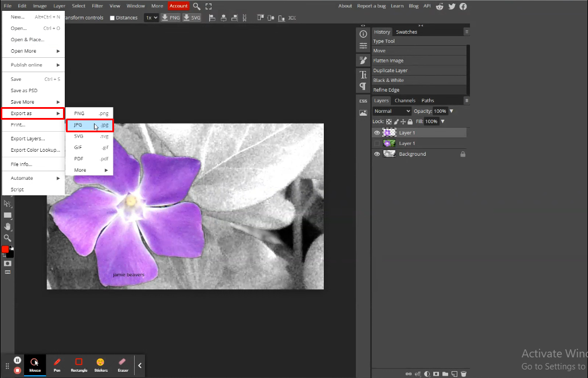Open the Info panel on the right sidebar

click(363, 34)
